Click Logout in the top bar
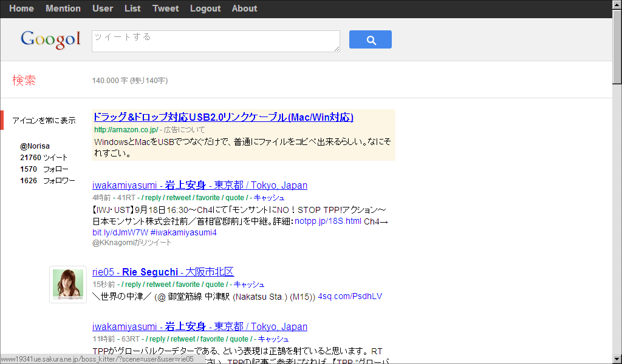The width and height of the screenshot is (622, 364). 205,8
